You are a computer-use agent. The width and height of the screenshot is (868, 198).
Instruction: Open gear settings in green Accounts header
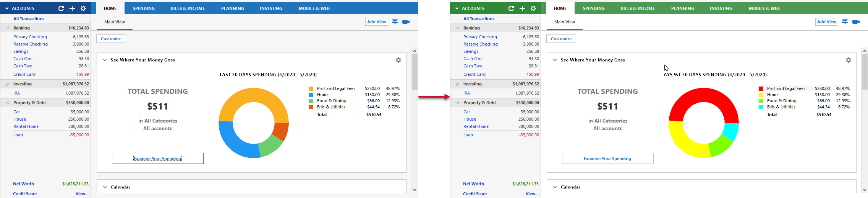[x=533, y=8]
